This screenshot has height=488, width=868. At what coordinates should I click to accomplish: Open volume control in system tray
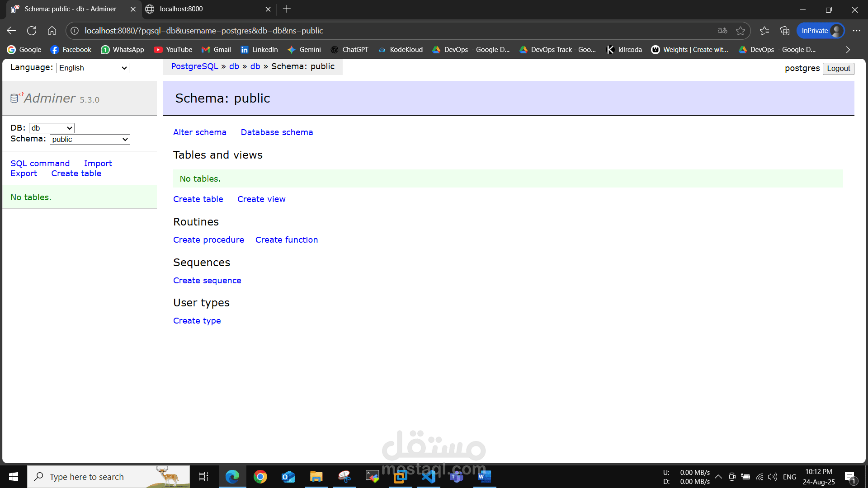772,477
